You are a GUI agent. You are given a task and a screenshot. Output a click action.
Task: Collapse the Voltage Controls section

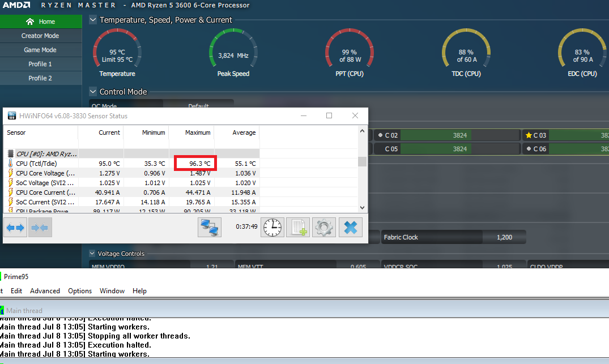[x=92, y=254]
